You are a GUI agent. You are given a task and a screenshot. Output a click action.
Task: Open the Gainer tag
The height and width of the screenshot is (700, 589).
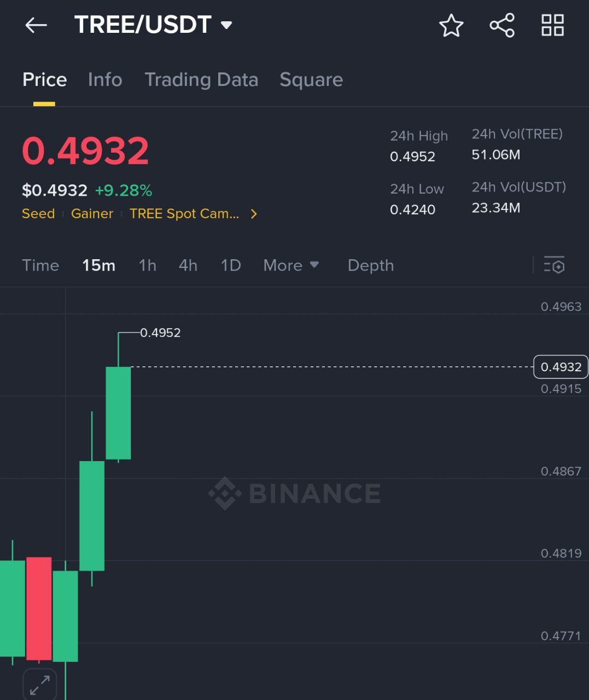[x=92, y=214]
